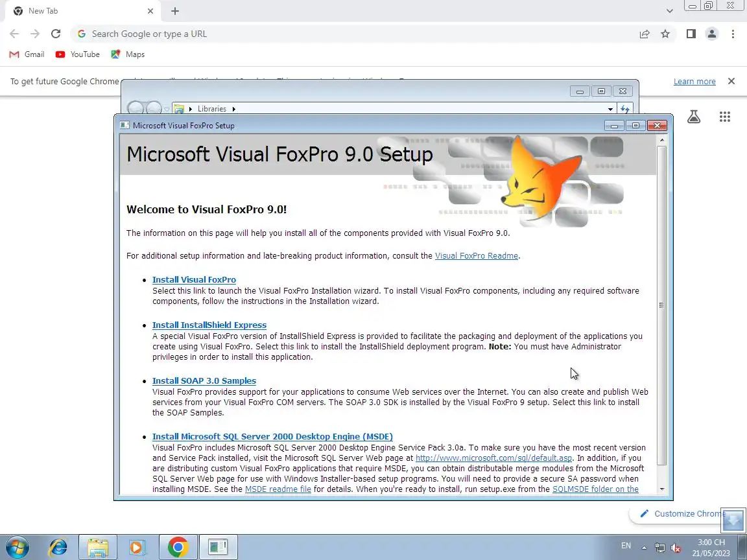Show hidden tray icons arrow
The width and height of the screenshot is (747, 560).
(644, 548)
